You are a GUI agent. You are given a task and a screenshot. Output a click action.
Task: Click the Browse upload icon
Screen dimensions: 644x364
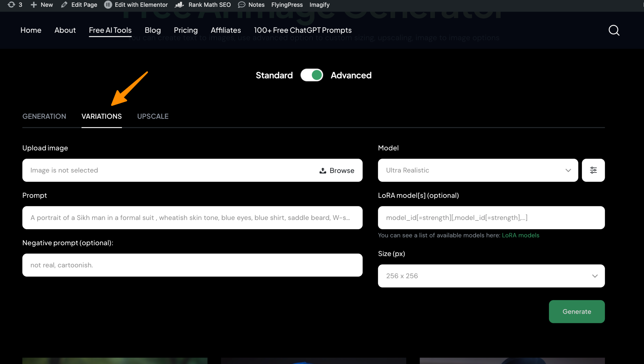pos(323,171)
